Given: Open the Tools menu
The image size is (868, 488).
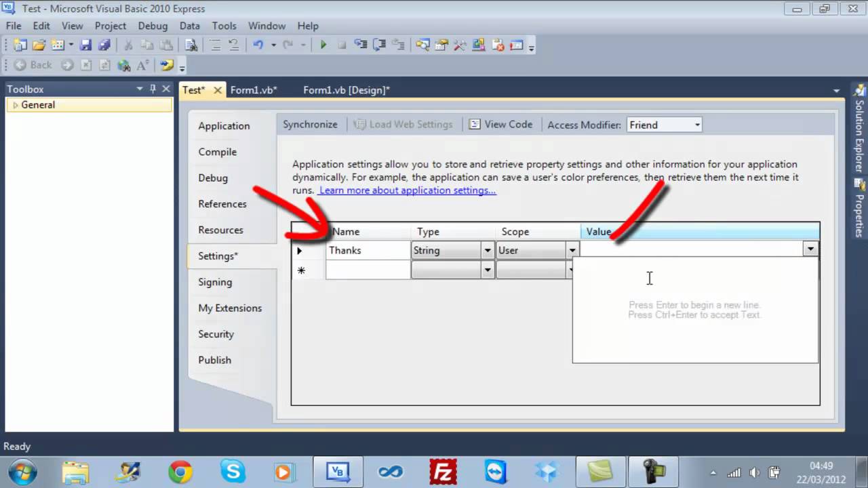Looking at the screenshot, I should point(224,26).
